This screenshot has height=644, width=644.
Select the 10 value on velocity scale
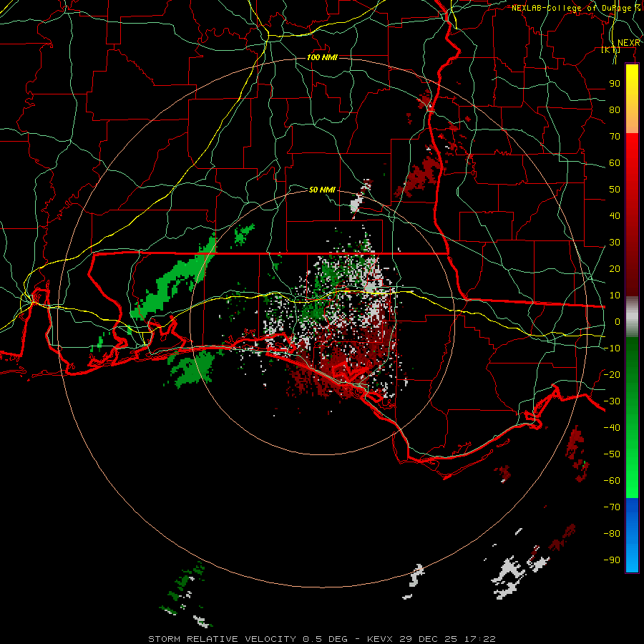(615, 296)
